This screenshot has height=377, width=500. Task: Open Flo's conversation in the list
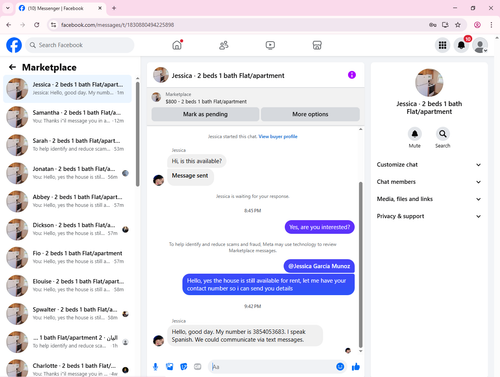67,257
